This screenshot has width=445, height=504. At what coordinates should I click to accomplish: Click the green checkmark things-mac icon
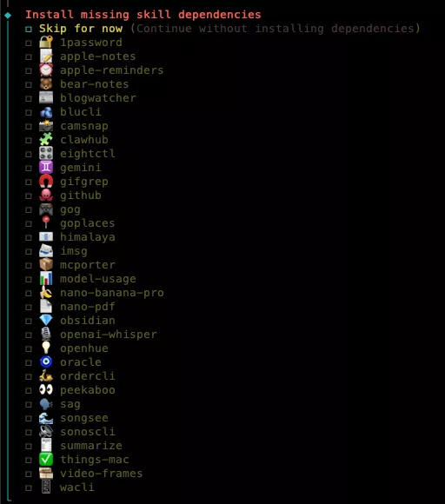pos(46,460)
